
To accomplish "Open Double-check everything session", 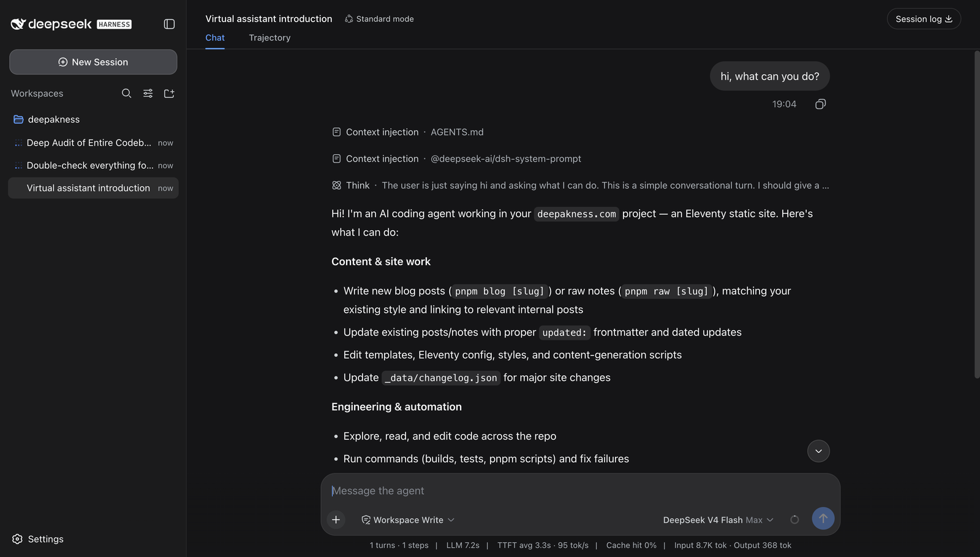I will pyautogui.click(x=93, y=165).
